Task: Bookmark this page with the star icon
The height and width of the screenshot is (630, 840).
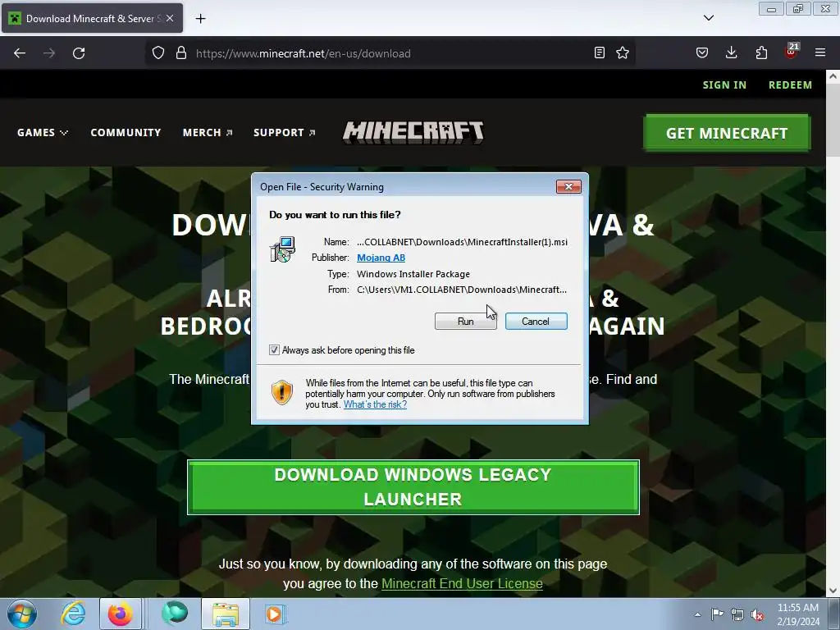Action: click(623, 52)
